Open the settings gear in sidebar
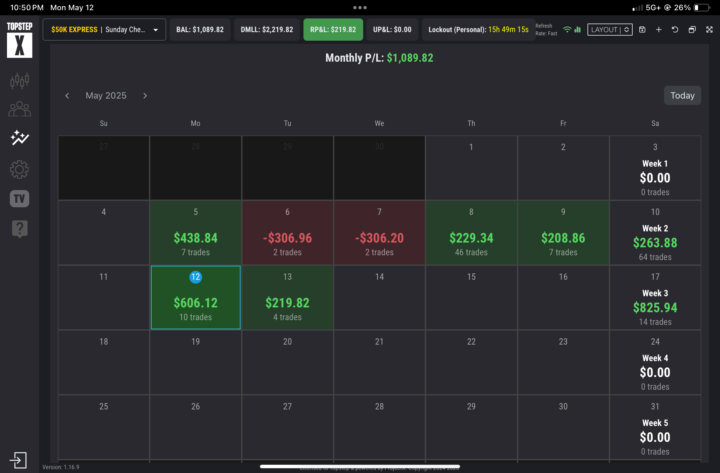Viewport: 720px width, 473px height. click(19, 169)
